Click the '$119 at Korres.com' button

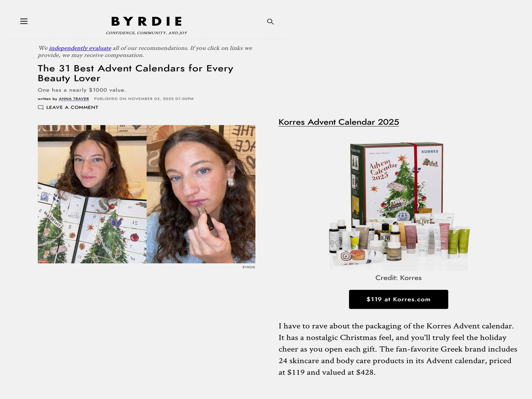[x=398, y=299]
